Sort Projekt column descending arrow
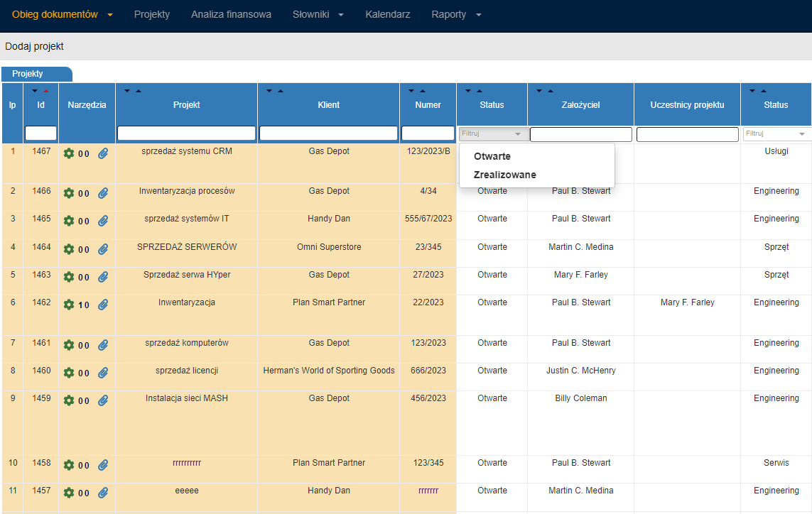812x514 pixels. pos(127,91)
